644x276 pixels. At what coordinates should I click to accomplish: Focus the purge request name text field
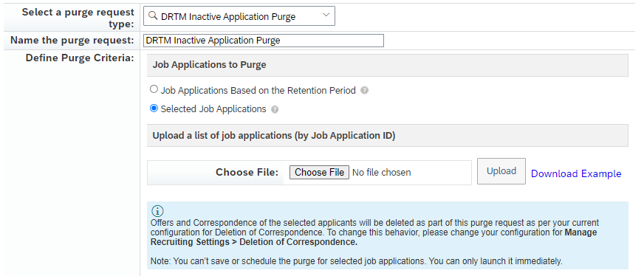coord(263,41)
